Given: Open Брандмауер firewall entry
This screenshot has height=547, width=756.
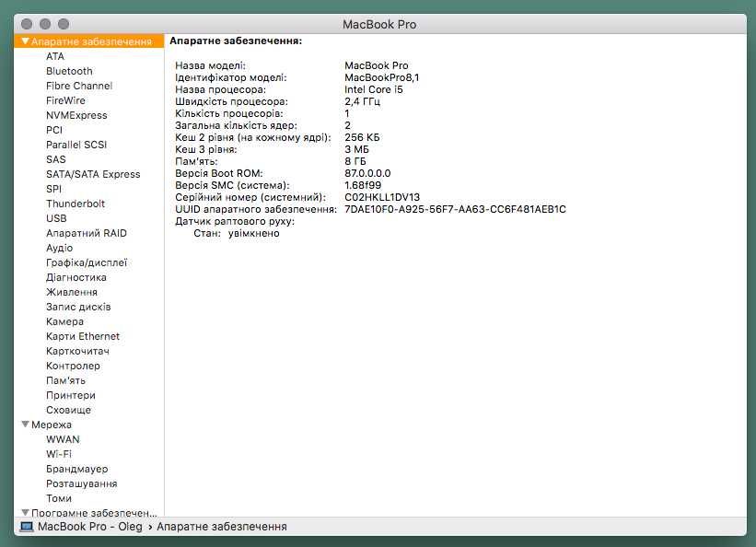Looking at the screenshot, I should (76, 469).
